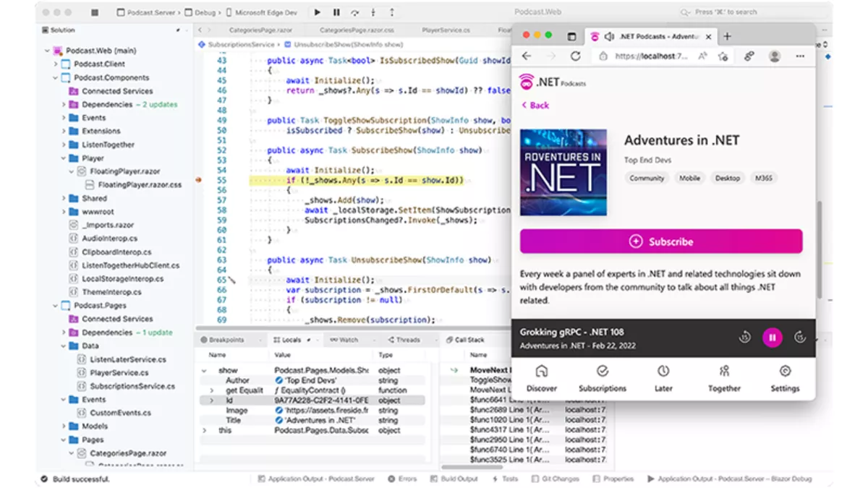Viewport: 868px width, 488px height.
Task: Open Git Changes from the status bar
Action: 561,479
